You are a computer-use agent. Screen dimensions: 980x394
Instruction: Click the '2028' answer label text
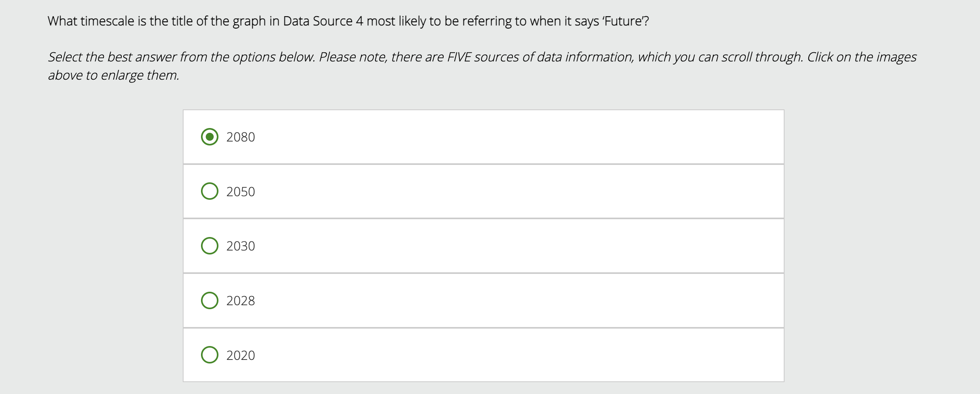click(240, 301)
